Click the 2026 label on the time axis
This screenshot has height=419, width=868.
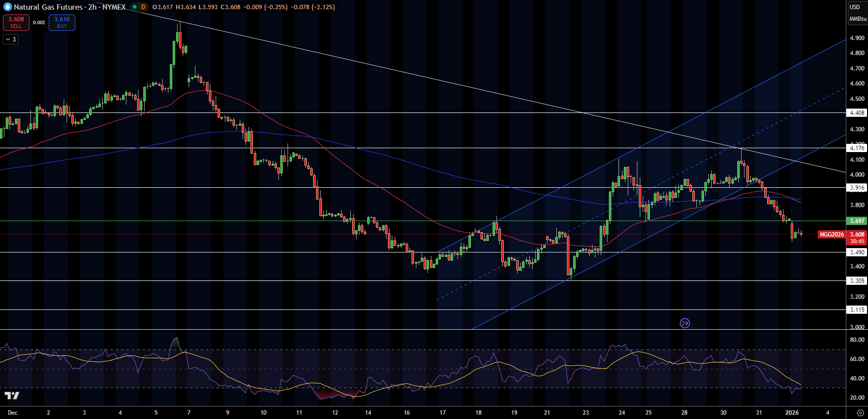(792, 413)
